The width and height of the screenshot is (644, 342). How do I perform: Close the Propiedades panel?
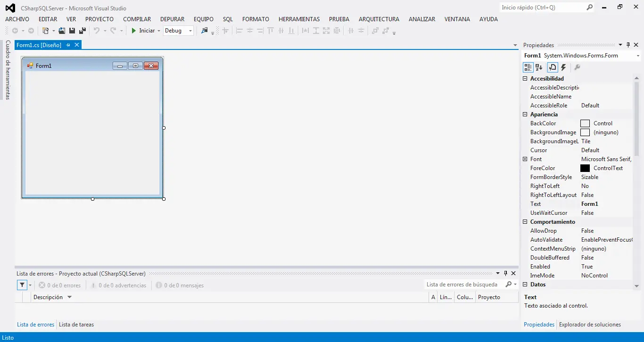[636, 45]
